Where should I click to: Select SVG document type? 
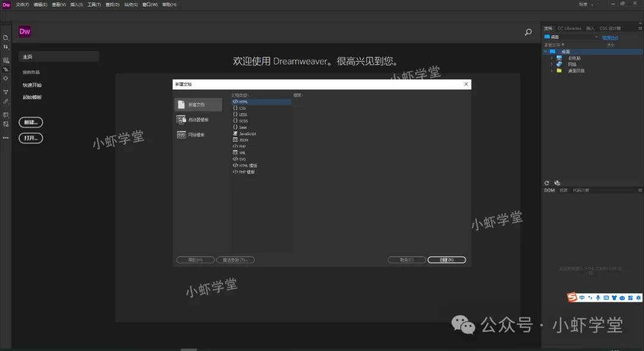click(261, 159)
